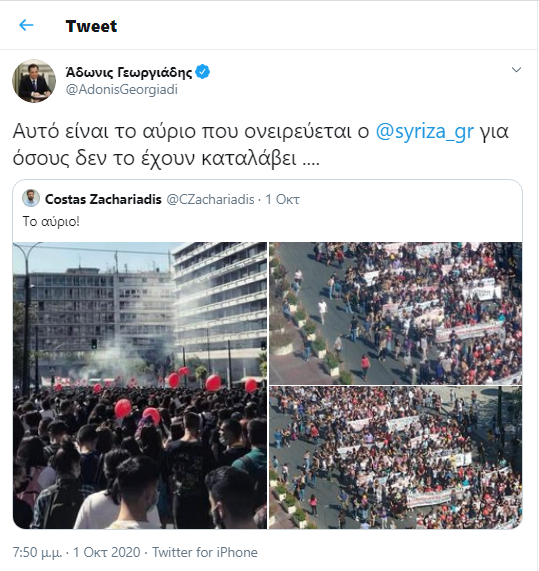The width and height of the screenshot is (539, 571).
Task: Click the quoted tweet date 1 Οκτ
Action: 282,199
